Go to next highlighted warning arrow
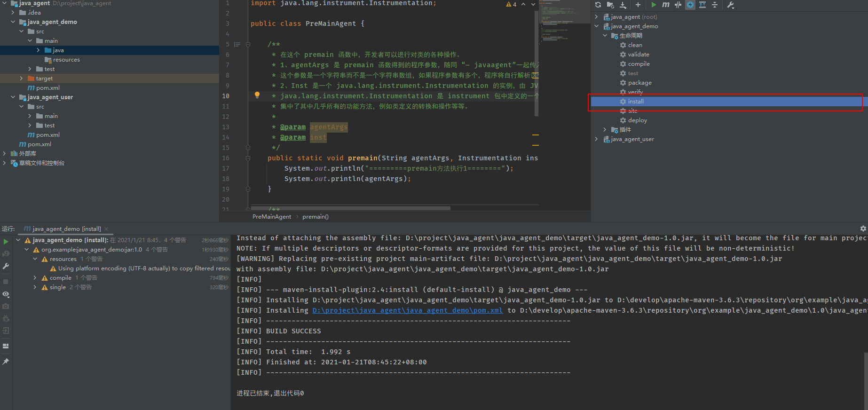This screenshot has height=410, width=868. coord(533,4)
